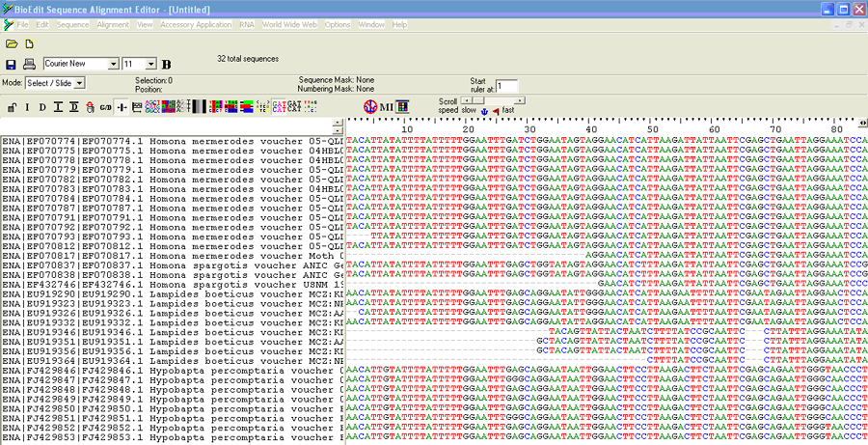Click the open folder icon
Viewport: 868px width, 445px height.
pos(12,43)
